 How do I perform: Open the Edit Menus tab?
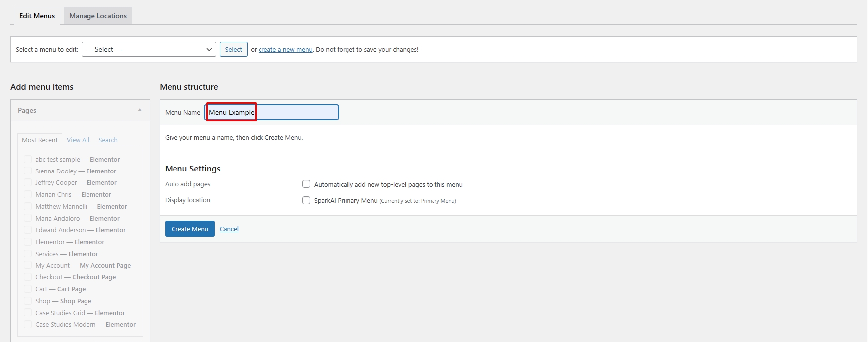tap(37, 16)
